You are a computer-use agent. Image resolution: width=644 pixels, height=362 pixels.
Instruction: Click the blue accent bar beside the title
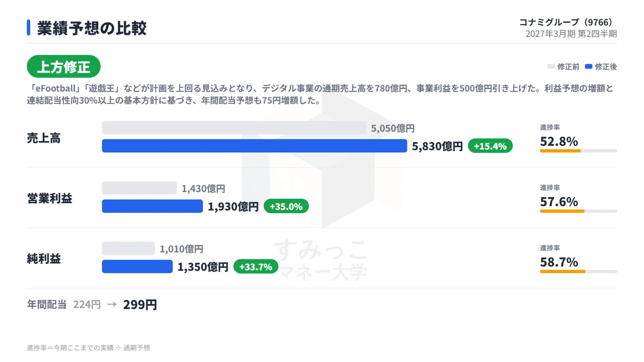pos(29,27)
